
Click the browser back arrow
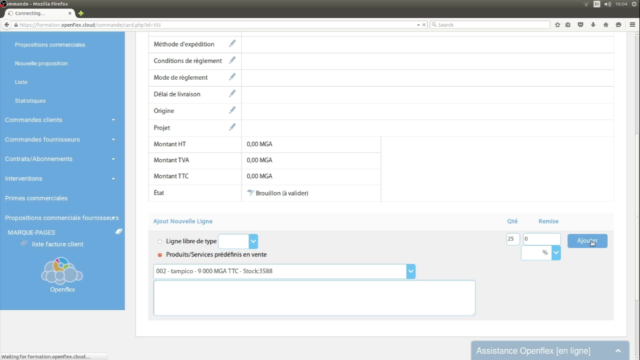[x=7, y=25]
